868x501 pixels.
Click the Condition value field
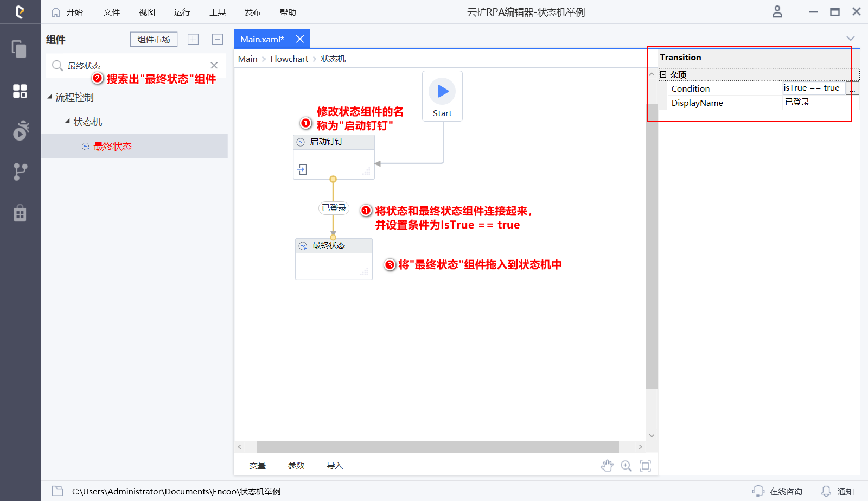click(x=813, y=88)
